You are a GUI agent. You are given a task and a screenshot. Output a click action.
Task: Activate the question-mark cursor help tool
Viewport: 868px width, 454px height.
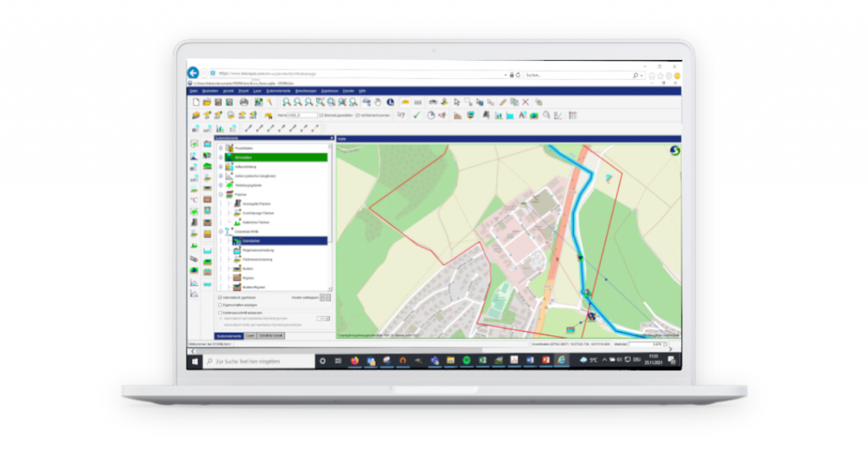pos(401,115)
